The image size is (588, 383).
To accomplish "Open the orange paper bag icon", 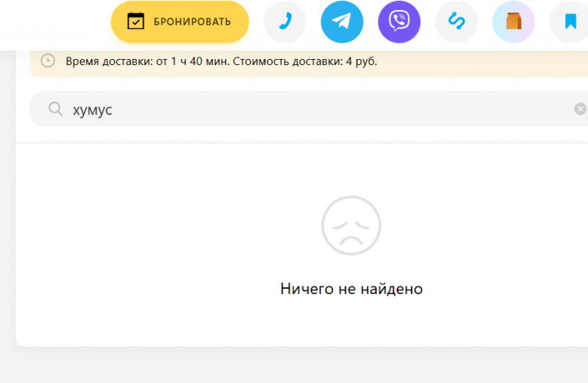I will tap(514, 21).
